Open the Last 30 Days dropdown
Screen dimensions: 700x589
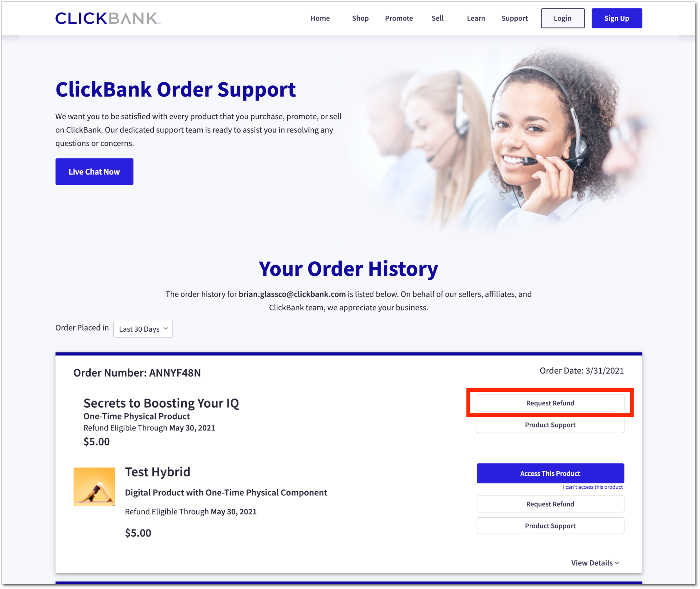point(143,329)
